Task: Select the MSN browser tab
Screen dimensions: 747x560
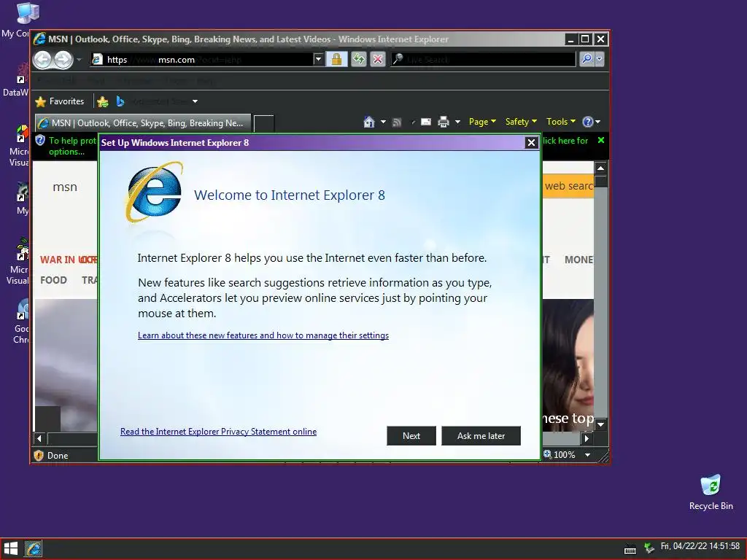Action: (142, 122)
